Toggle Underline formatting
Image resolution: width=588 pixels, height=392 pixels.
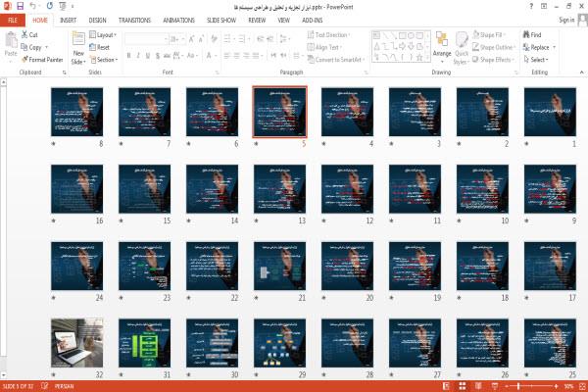pos(148,56)
